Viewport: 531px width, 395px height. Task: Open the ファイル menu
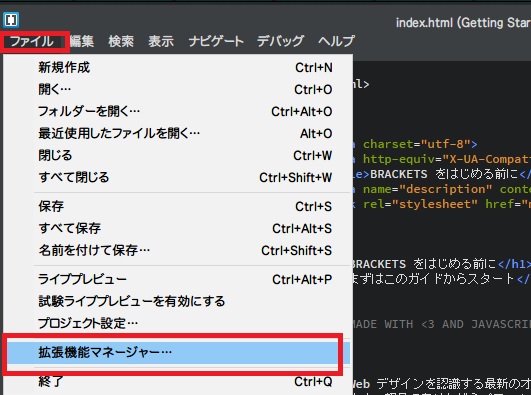point(32,41)
